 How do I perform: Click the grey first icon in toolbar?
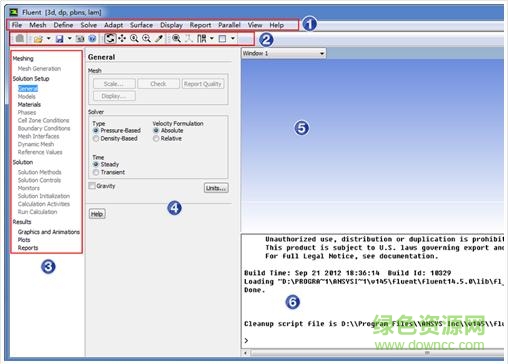coord(20,39)
